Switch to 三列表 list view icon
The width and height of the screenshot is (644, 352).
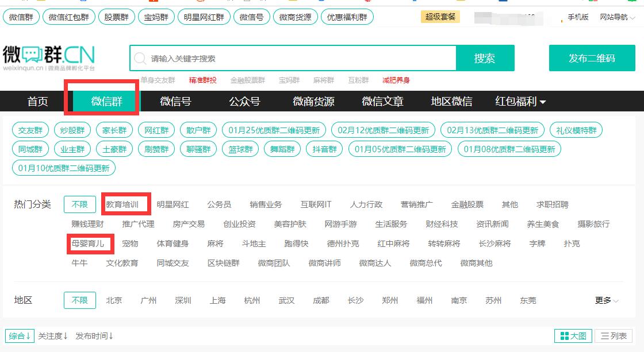click(616, 335)
